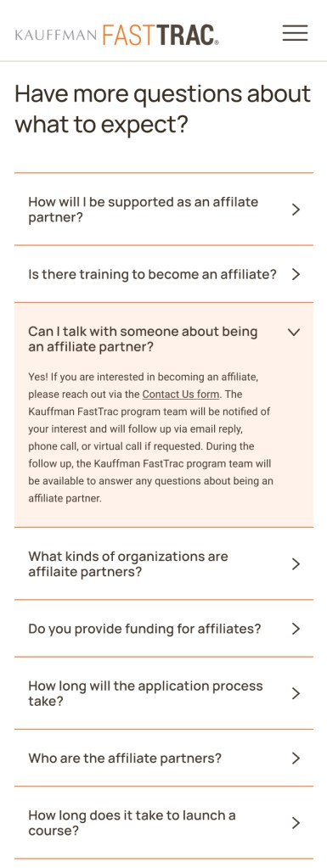Click arrow beside 'launch a course' question
Screen dimensions: 327x868
click(296, 823)
